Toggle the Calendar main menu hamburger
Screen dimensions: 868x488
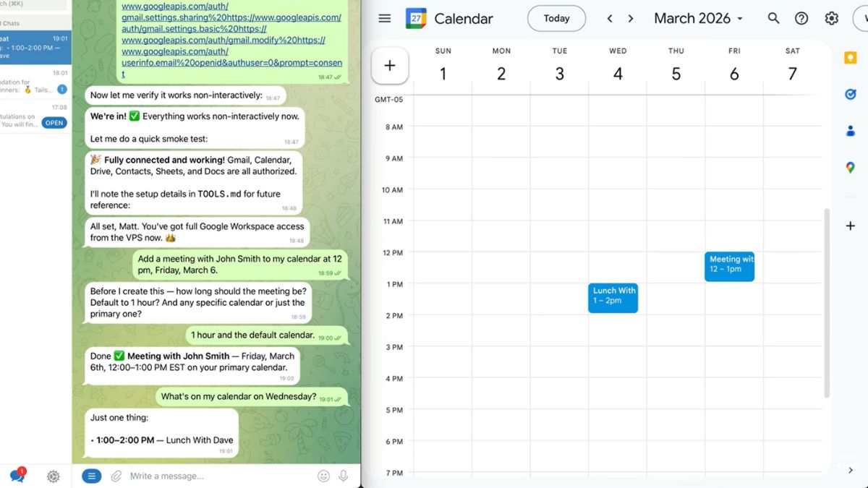pos(385,19)
